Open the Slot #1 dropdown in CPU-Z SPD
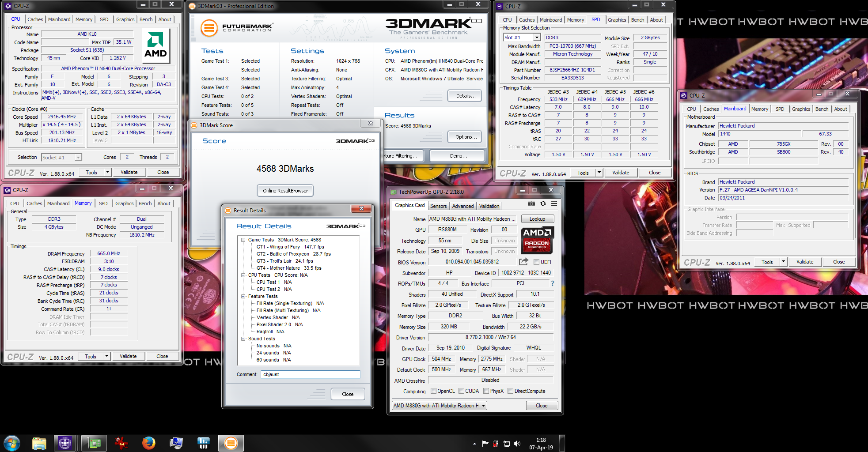868x452 pixels. pos(537,38)
